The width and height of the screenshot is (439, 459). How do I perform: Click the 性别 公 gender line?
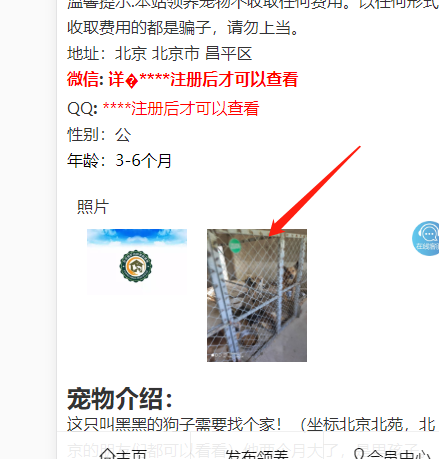pyautogui.click(x=99, y=135)
